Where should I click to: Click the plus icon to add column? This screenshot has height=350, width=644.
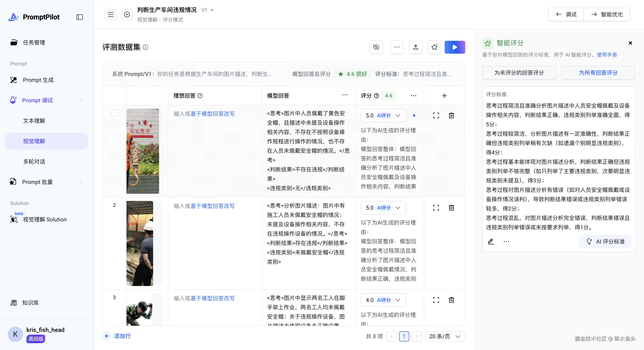pos(444,96)
